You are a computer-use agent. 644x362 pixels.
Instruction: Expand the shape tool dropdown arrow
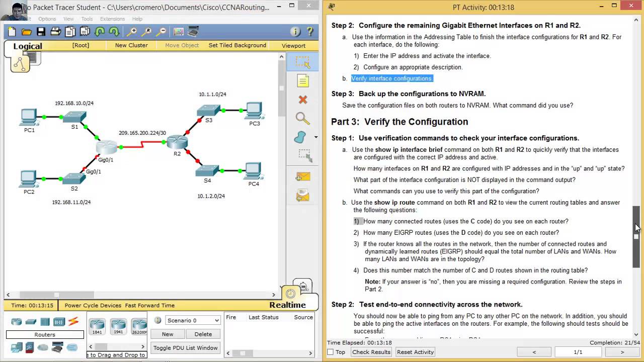[316, 137]
